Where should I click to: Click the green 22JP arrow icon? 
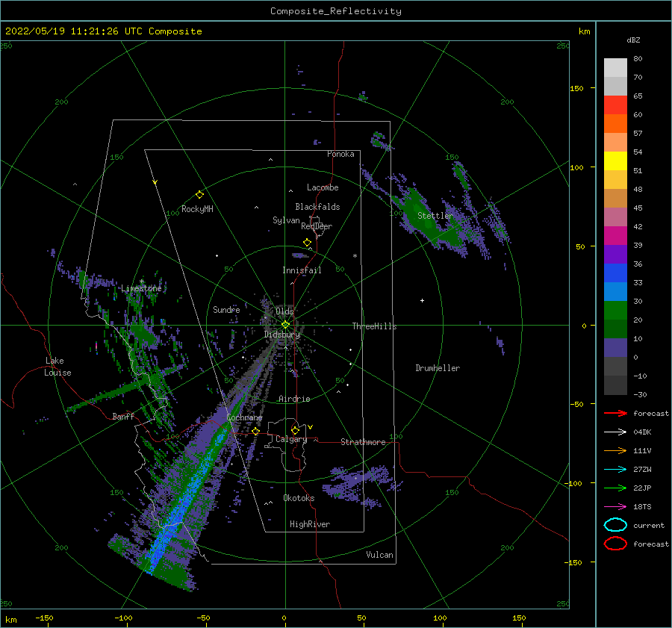tap(615, 488)
